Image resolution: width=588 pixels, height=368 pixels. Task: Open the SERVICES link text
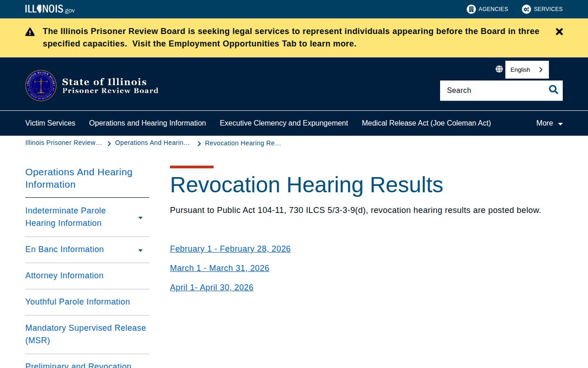coord(548,9)
